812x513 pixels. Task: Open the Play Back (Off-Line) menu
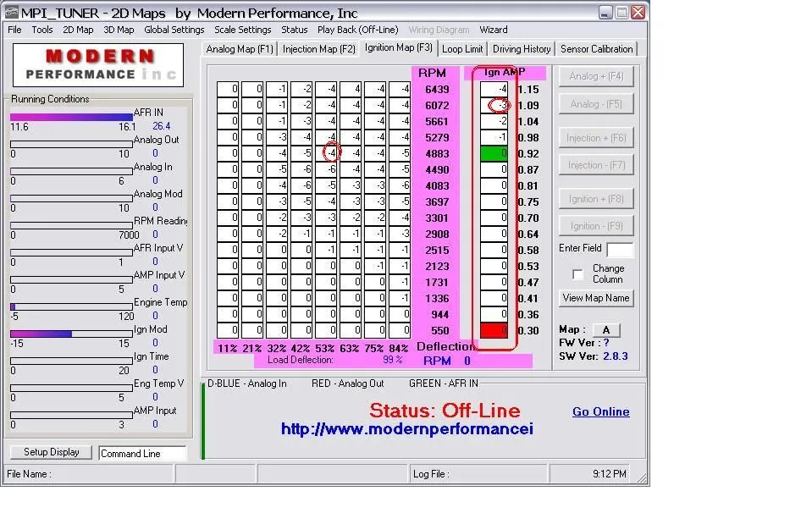tap(357, 30)
